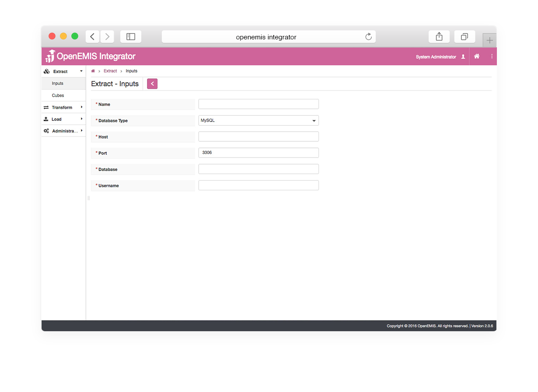
Task: Select Cubes in the sidebar
Action: point(64,95)
